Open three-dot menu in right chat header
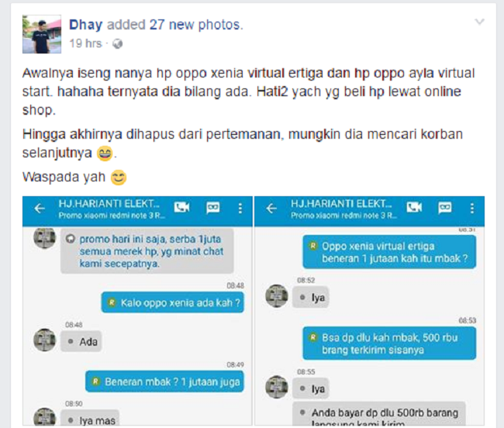504x428 pixels. (472, 209)
